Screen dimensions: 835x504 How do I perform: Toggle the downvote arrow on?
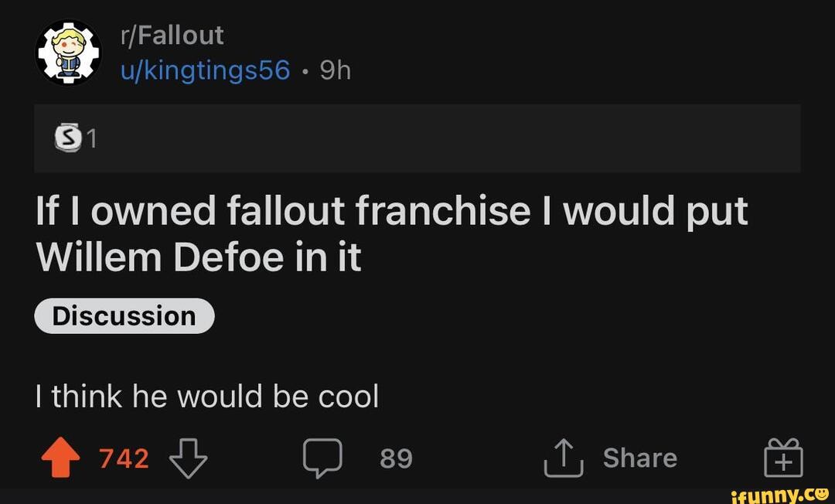[188, 457]
